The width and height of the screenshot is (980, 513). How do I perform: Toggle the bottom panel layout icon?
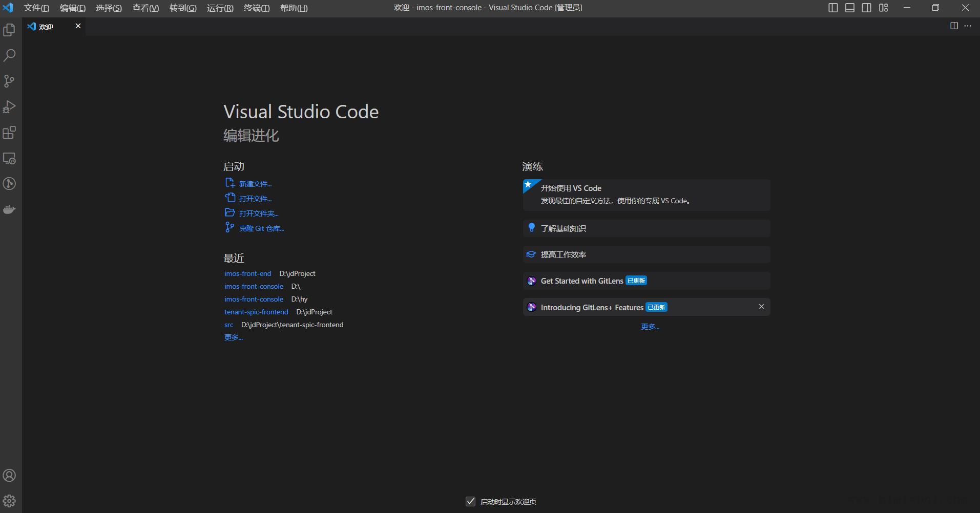click(850, 8)
